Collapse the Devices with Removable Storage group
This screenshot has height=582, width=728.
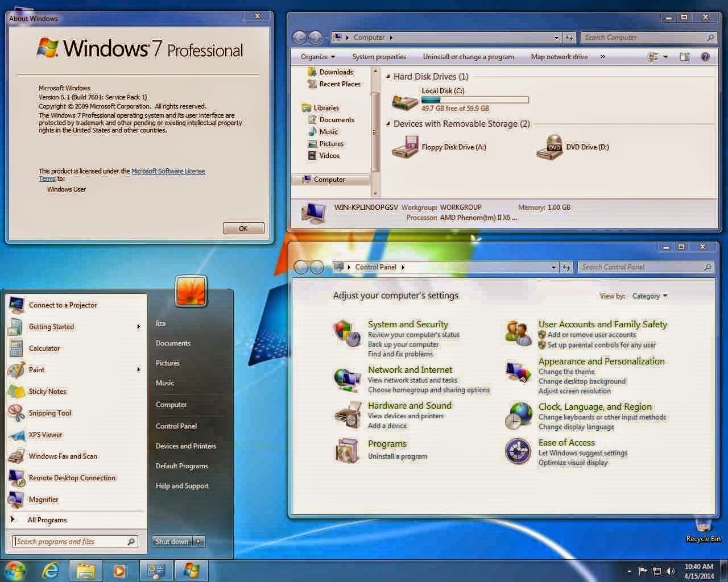click(388, 124)
